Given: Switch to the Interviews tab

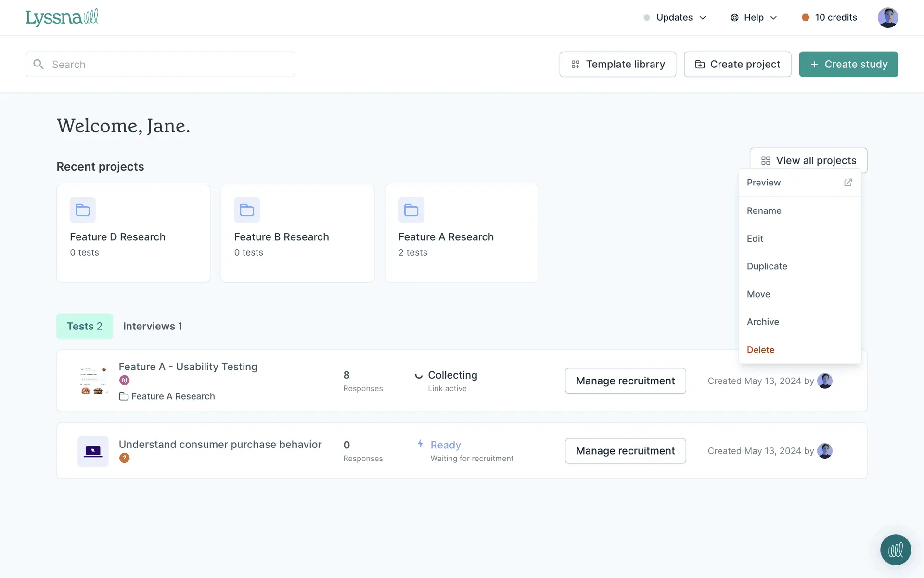Looking at the screenshot, I should pos(153,326).
